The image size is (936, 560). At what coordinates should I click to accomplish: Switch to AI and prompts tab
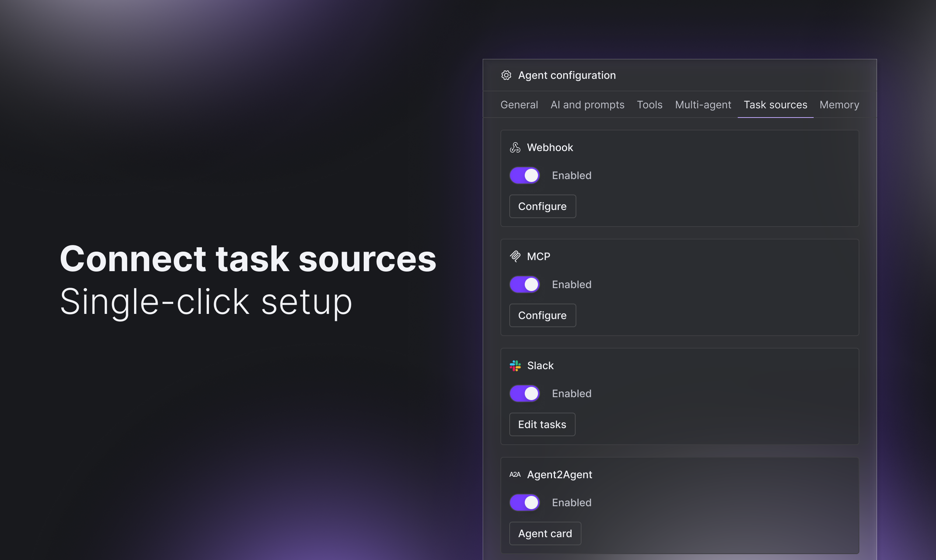pos(587,105)
